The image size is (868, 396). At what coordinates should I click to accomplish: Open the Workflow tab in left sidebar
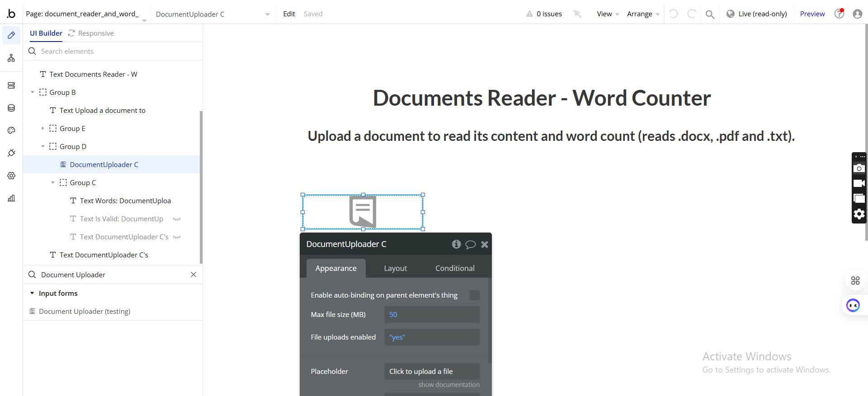pyautogui.click(x=11, y=58)
